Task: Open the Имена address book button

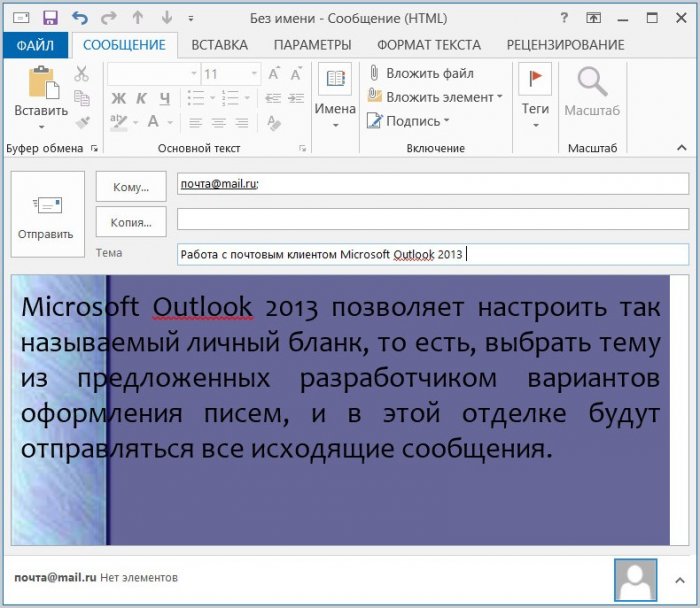Action: tap(335, 96)
